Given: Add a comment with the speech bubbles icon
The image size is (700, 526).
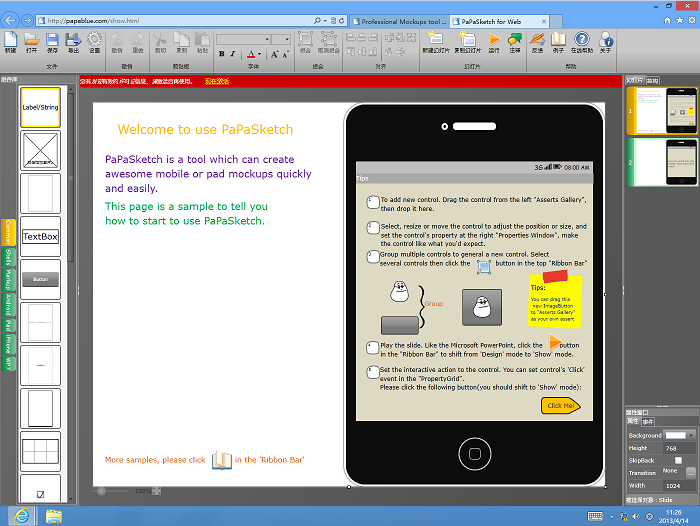Looking at the screenshot, I should click(x=515, y=42).
